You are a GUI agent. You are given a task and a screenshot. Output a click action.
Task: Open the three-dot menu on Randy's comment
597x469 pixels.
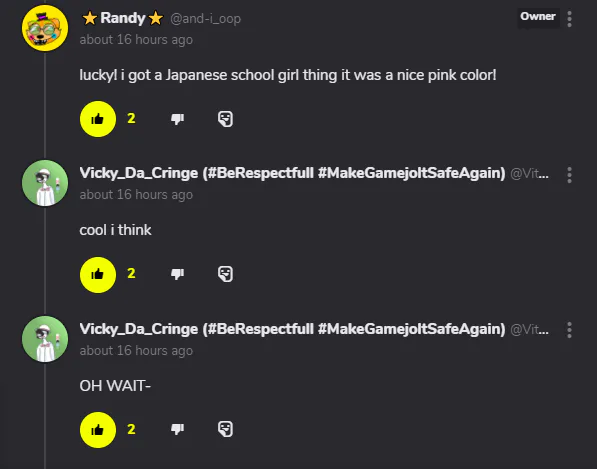pos(569,19)
